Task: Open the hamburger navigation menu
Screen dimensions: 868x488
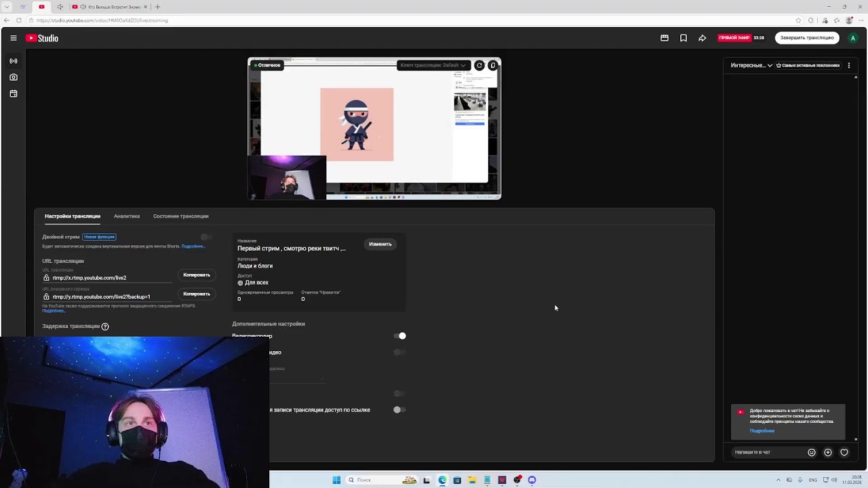Action: pos(14,38)
